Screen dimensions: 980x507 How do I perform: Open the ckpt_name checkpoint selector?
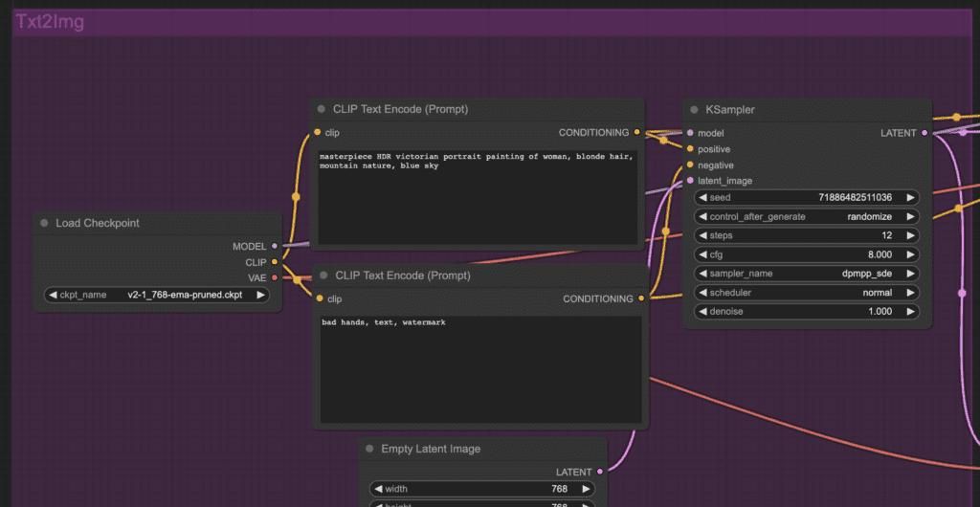click(x=157, y=295)
